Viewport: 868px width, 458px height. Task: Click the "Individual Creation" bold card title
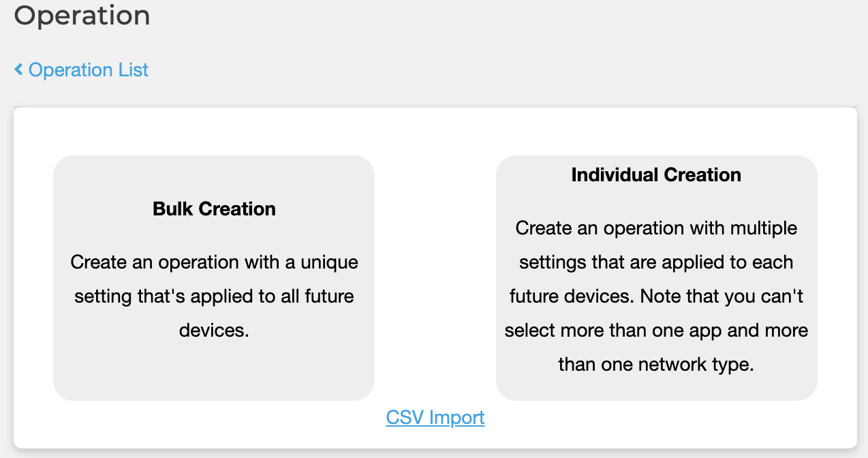coord(656,174)
